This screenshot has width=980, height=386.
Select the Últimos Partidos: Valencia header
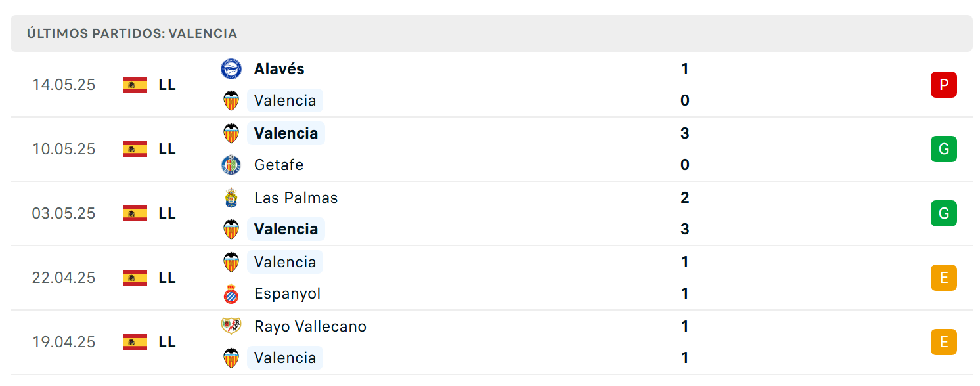[132, 33]
